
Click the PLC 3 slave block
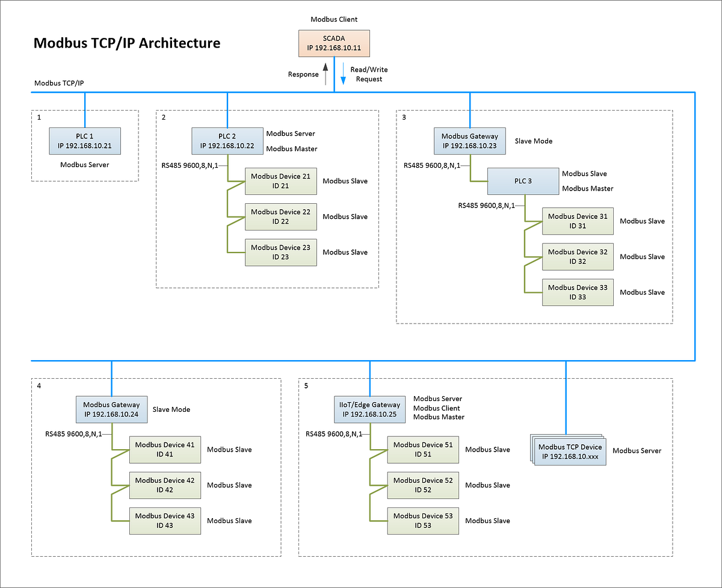[x=523, y=181]
